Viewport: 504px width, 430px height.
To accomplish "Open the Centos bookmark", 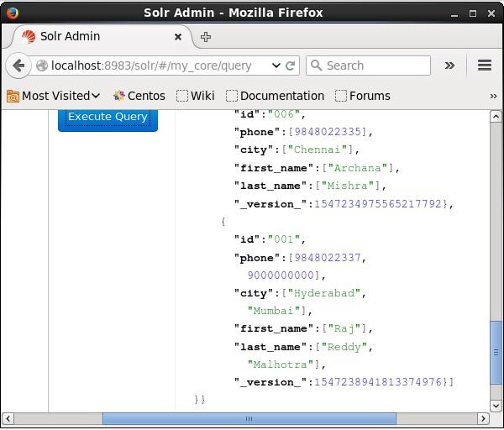I will pos(139,96).
